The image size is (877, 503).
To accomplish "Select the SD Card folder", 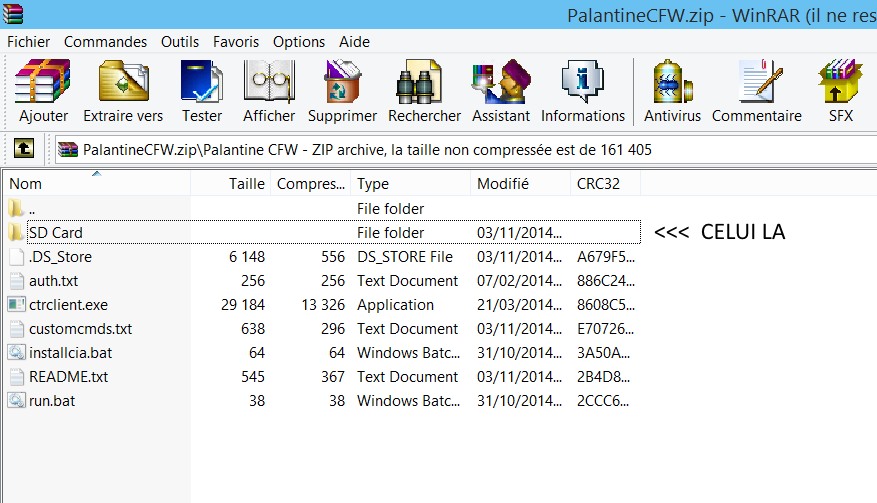I will [333, 232].
